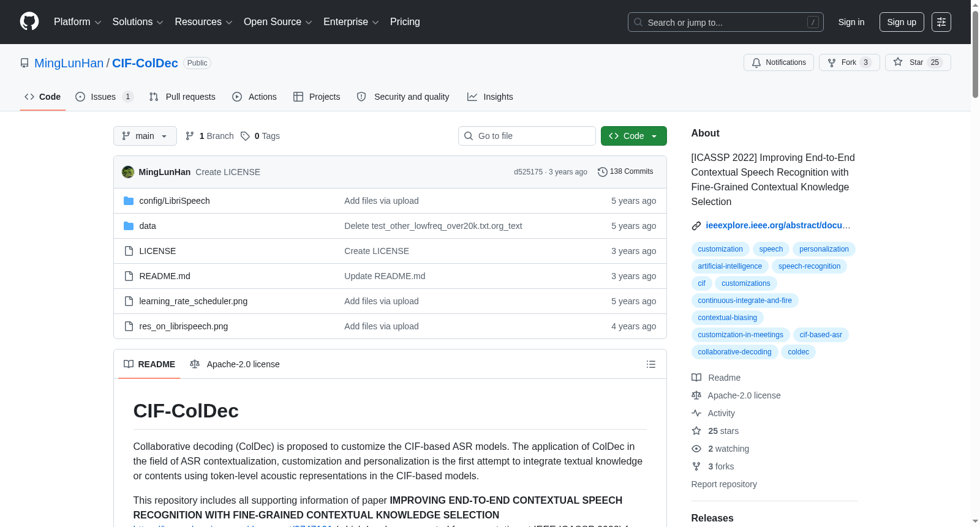Click the link icon beside ieeexplore URL

click(696, 226)
